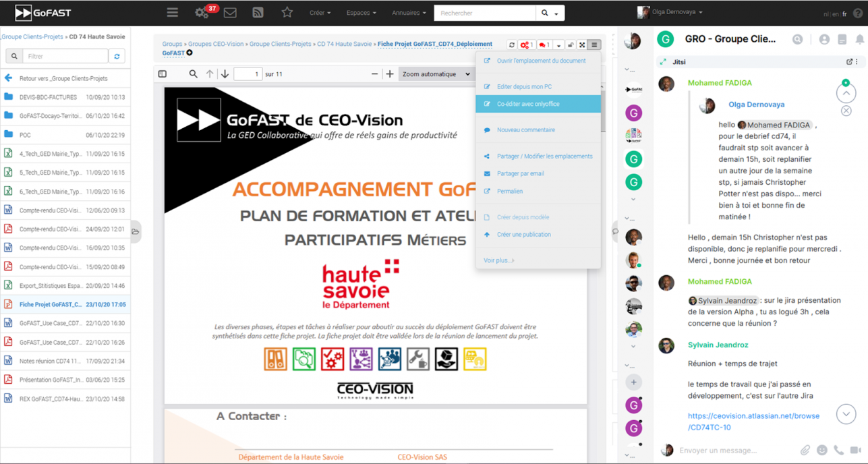Image resolution: width=868 pixels, height=464 pixels.
Task: Refresh the document with the circular arrows icon
Action: pyautogui.click(x=511, y=45)
